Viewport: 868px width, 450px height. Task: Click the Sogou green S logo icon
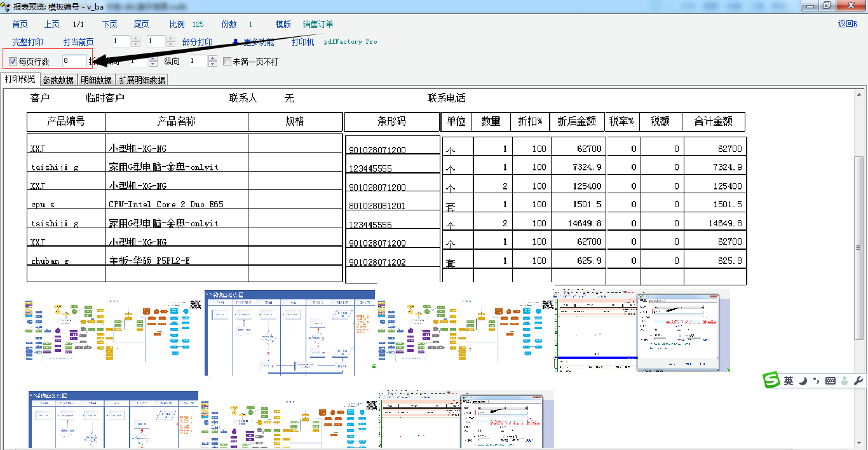point(771,380)
